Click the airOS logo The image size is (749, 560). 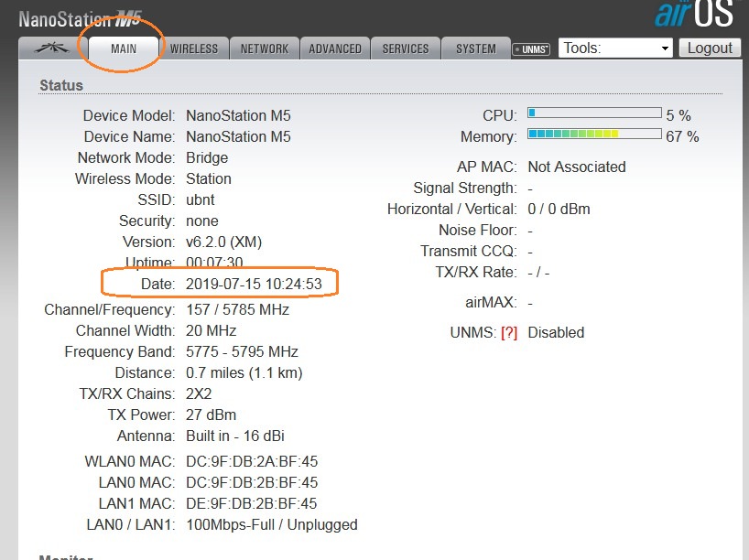pyautogui.click(x=693, y=14)
